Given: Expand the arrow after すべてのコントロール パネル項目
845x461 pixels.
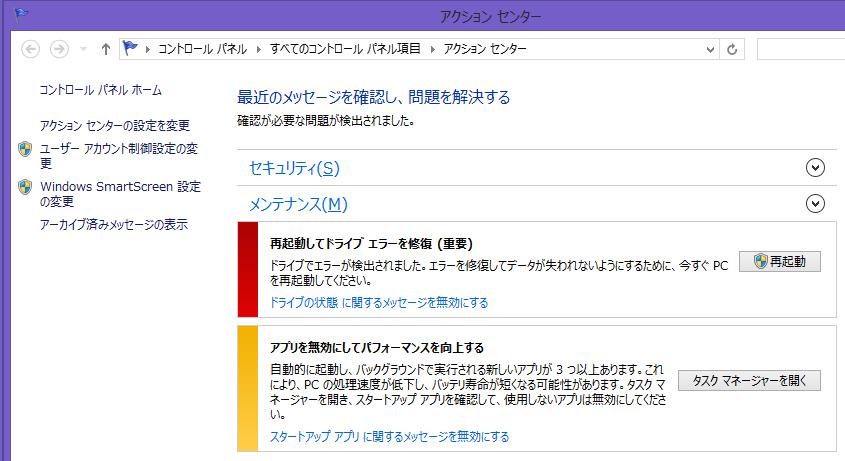Looking at the screenshot, I should [432, 49].
